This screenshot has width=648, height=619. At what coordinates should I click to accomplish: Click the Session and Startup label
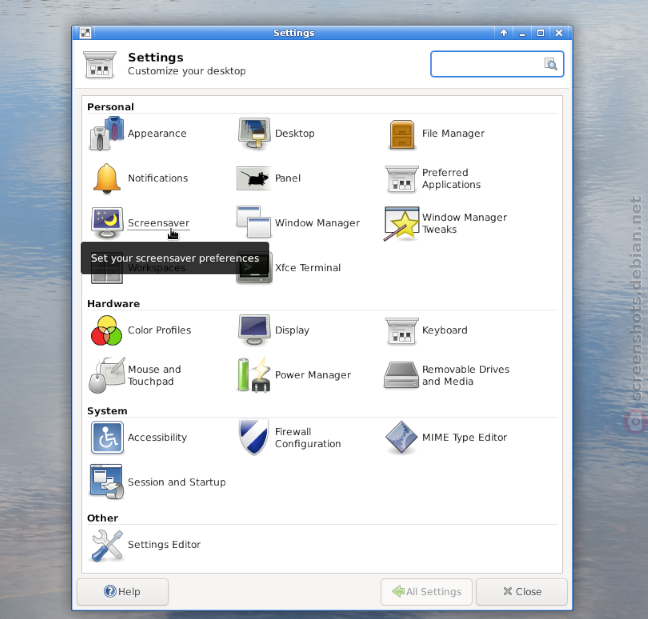click(x=177, y=482)
